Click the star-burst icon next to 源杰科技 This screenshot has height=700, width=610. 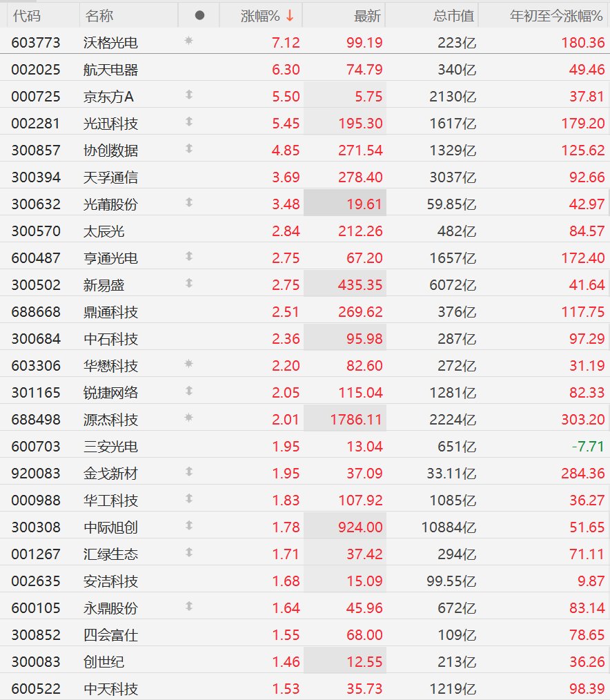[x=189, y=418]
